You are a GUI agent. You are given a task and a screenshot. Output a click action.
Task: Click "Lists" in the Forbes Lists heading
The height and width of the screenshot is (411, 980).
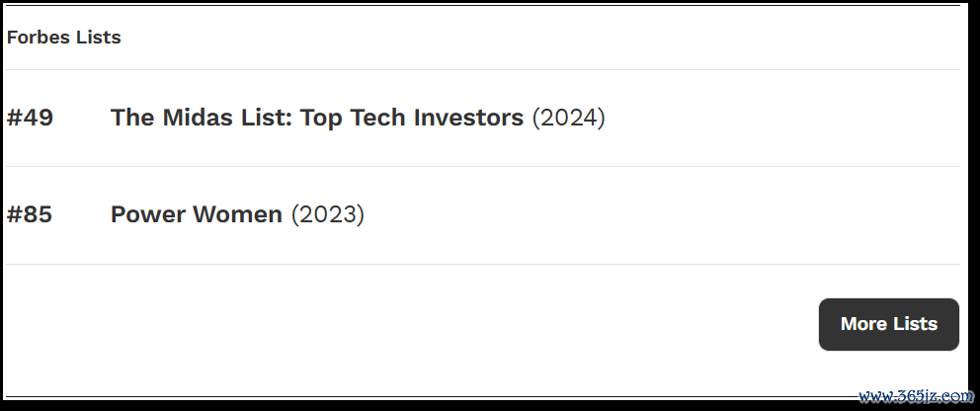pyautogui.click(x=98, y=38)
